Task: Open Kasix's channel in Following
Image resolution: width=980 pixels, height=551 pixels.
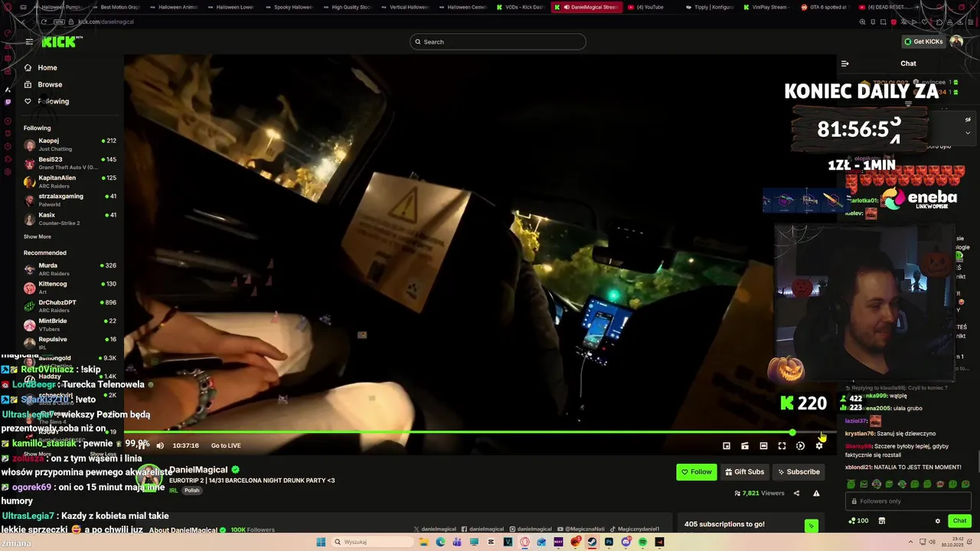Action: click(70, 218)
